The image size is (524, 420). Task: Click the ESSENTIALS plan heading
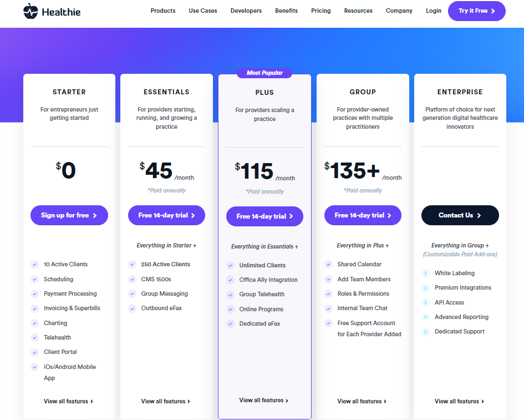click(166, 92)
